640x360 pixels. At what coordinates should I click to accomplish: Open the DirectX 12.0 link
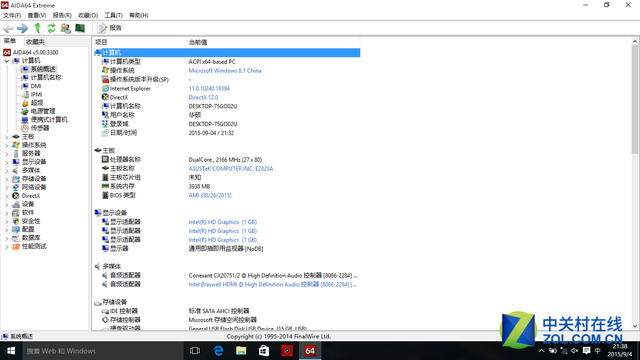coord(203,97)
